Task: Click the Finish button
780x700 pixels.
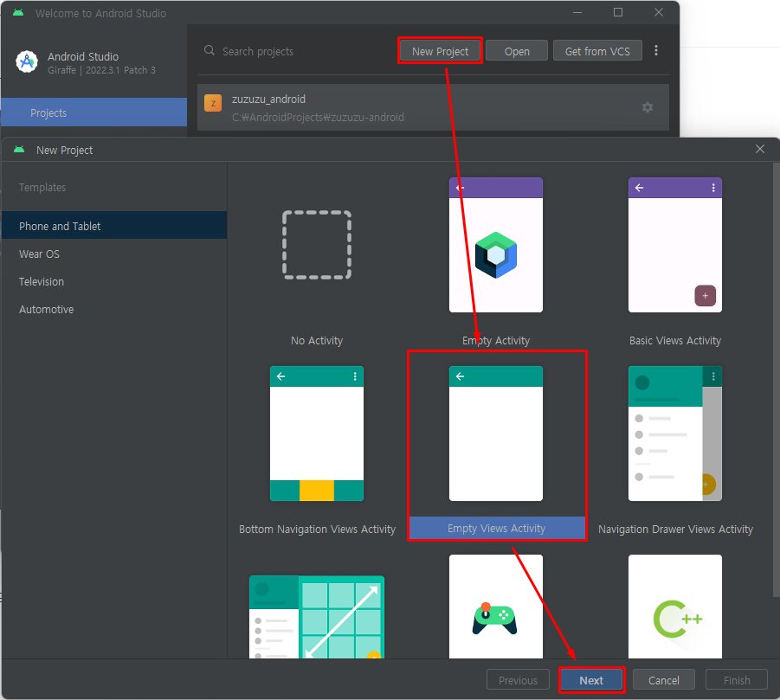Action: [737, 680]
